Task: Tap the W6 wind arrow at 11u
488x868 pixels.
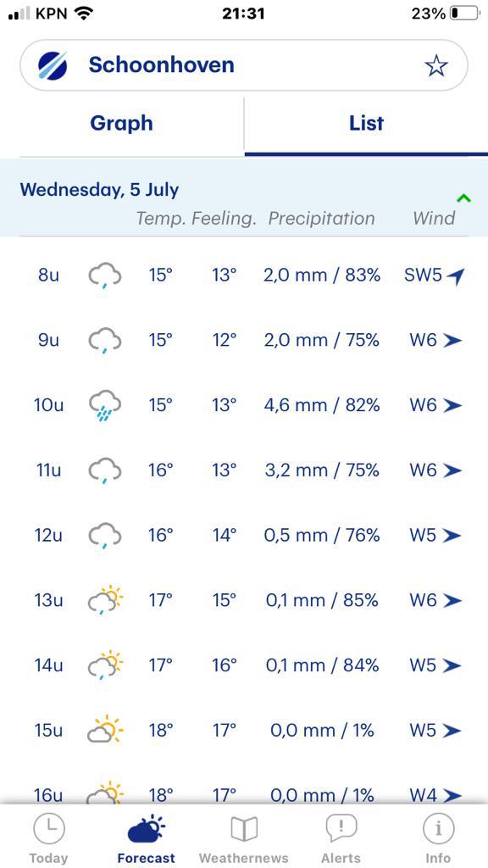Action: [x=452, y=470]
